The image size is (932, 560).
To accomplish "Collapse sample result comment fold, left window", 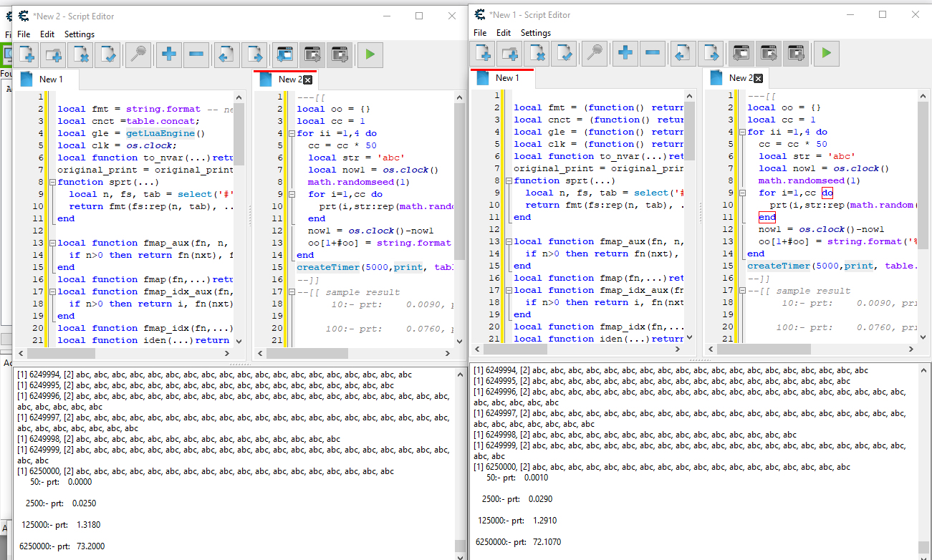I will (x=292, y=291).
